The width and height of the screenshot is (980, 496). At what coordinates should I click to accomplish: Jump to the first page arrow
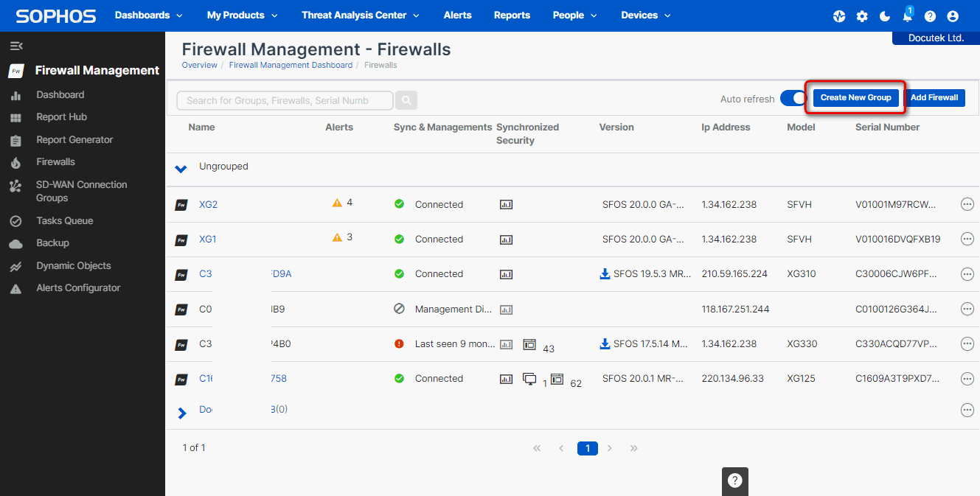537,448
